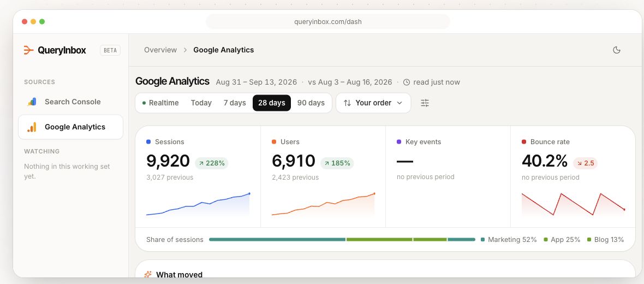Click the SOURCES section heading

(39, 82)
